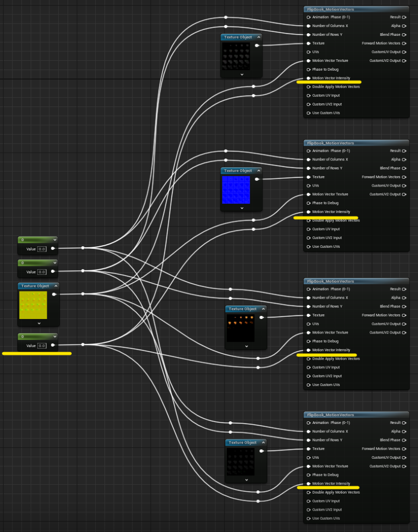Screen dimensions: 418x532
Task: Click CustomUV Output pin on the third FlipBook node
Action: click(x=404, y=324)
